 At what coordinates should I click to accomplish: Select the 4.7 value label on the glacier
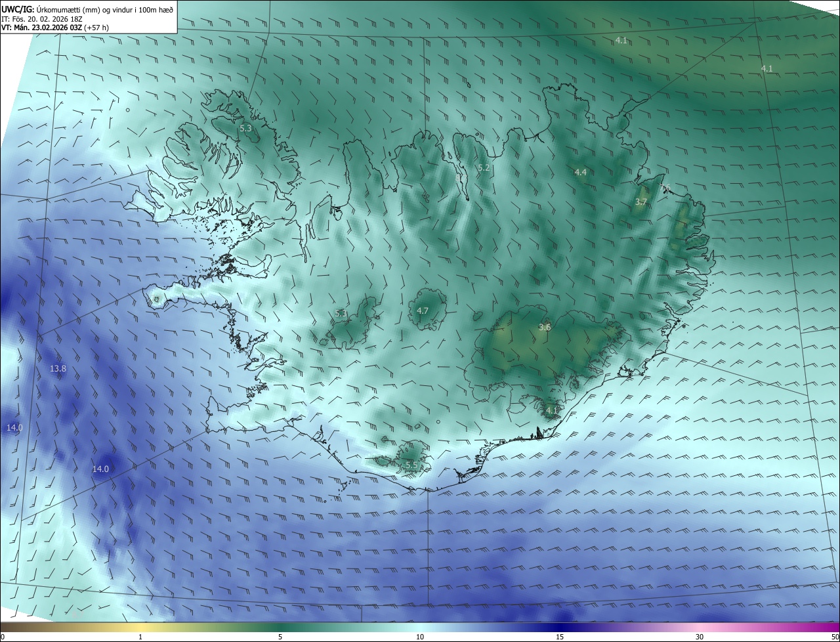(423, 311)
